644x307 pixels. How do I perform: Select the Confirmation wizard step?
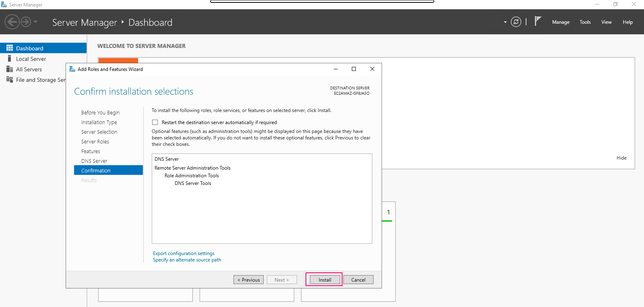tap(109, 170)
